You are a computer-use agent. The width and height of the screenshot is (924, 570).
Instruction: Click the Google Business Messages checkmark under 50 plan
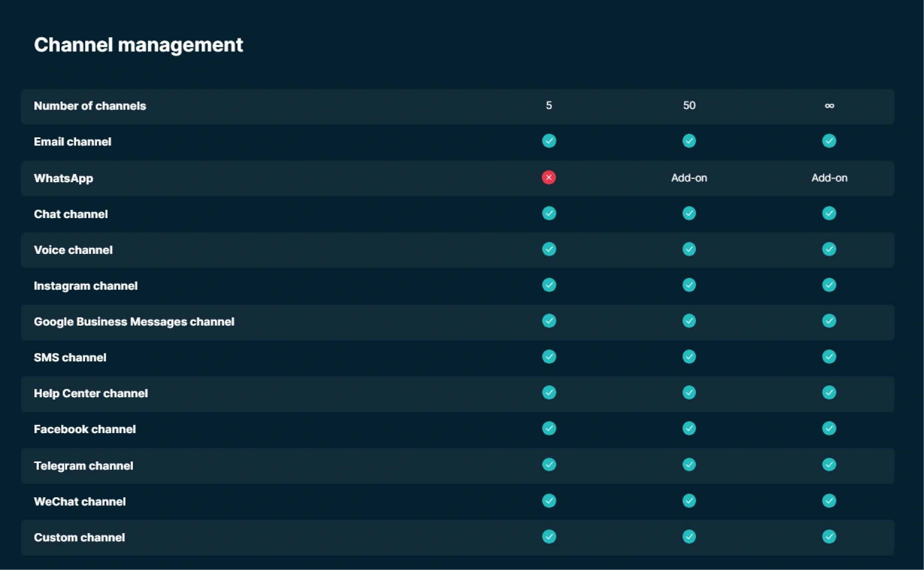pos(690,321)
